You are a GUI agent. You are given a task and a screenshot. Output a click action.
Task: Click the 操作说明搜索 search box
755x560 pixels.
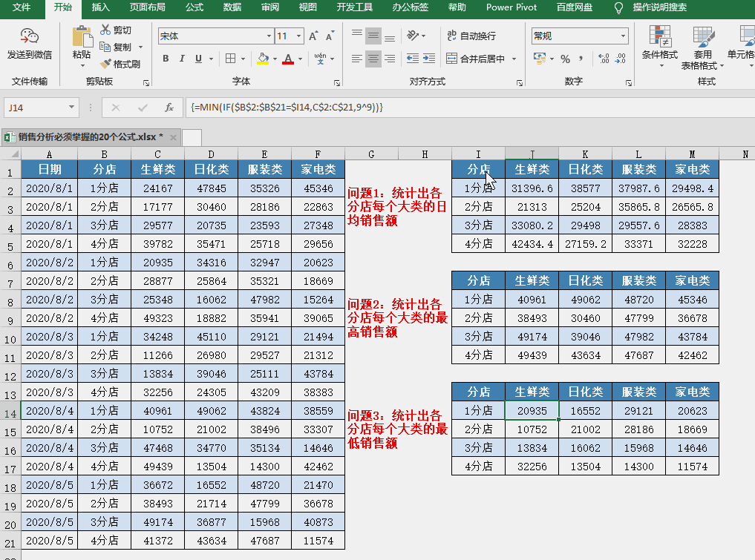[659, 7]
